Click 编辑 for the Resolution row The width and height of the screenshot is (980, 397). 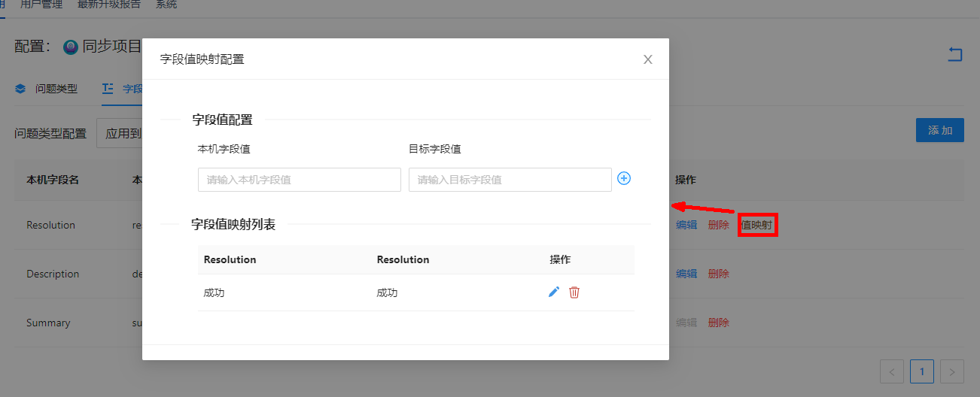pos(686,225)
